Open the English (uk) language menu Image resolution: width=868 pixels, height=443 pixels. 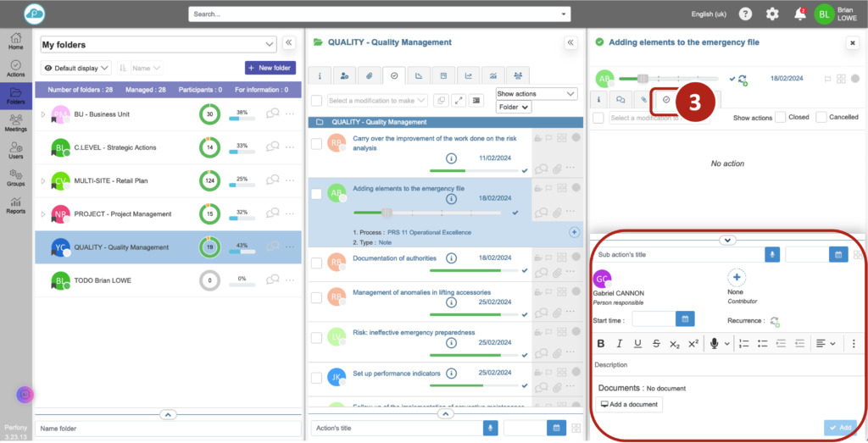708,14
